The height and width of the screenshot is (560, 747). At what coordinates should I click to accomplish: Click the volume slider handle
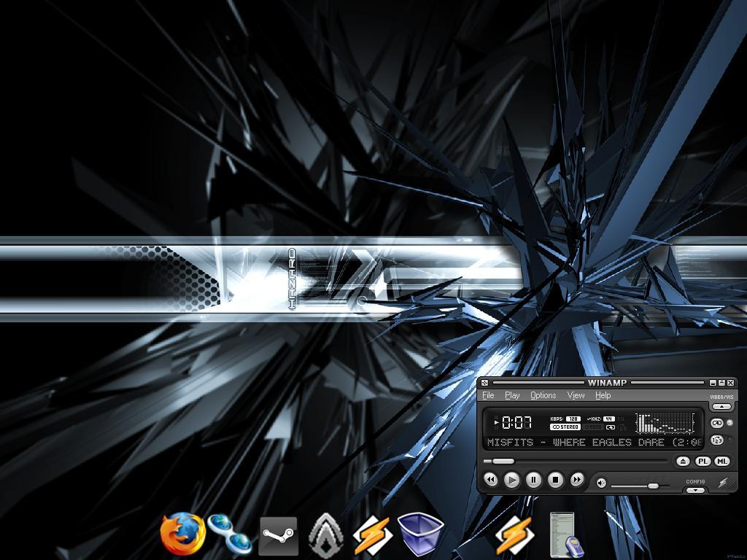click(x=653, y=486)
